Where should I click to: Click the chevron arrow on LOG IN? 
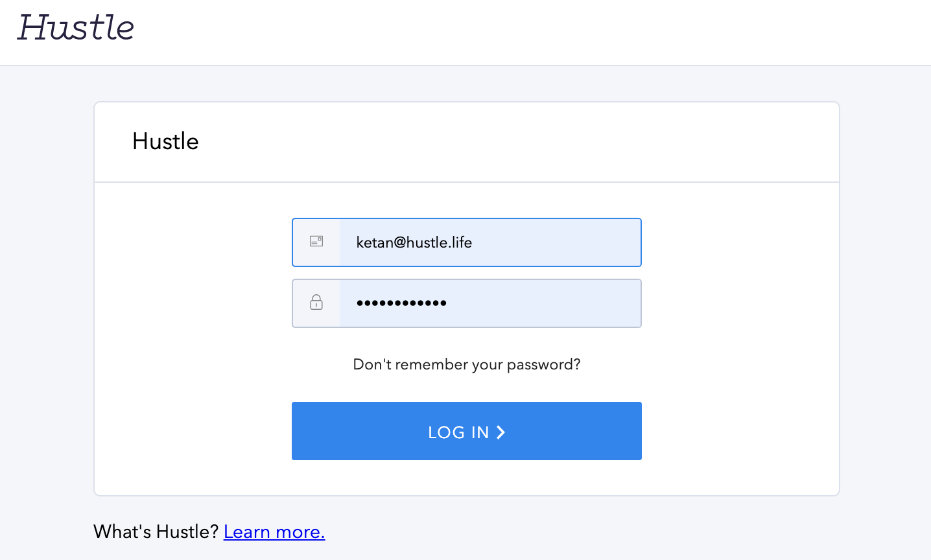click(501, 432)
